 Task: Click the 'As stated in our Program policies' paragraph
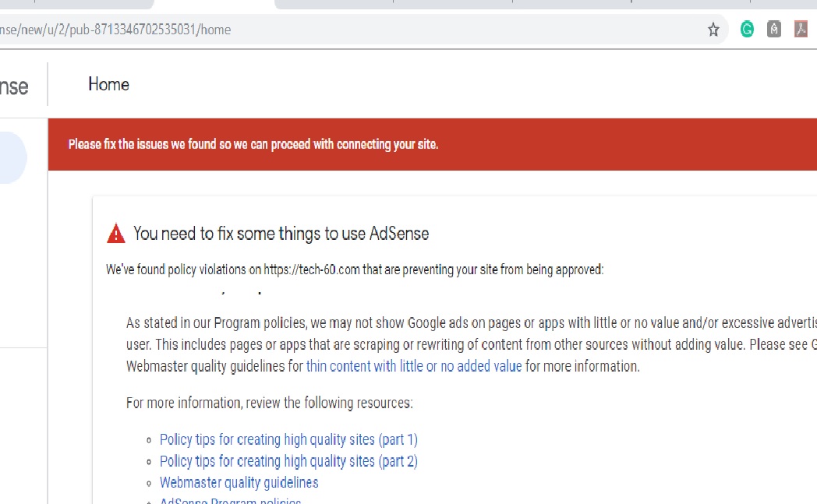[x=468, y=344]
